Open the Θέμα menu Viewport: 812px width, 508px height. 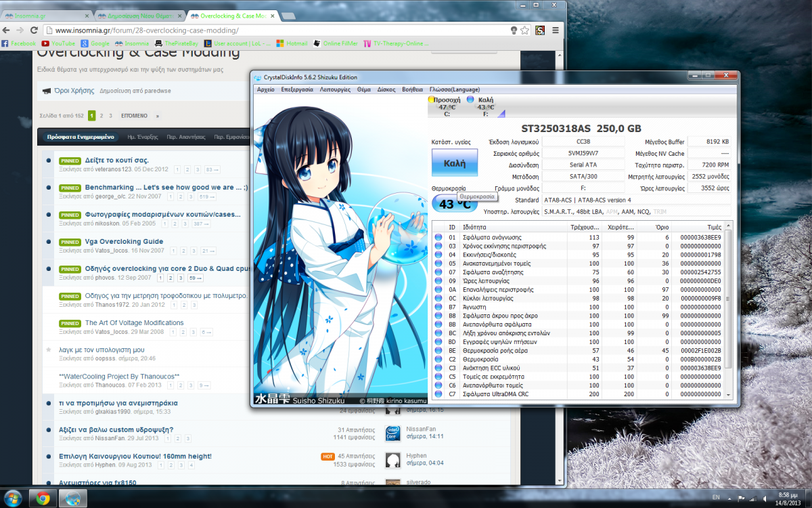[x=364, y=89]
